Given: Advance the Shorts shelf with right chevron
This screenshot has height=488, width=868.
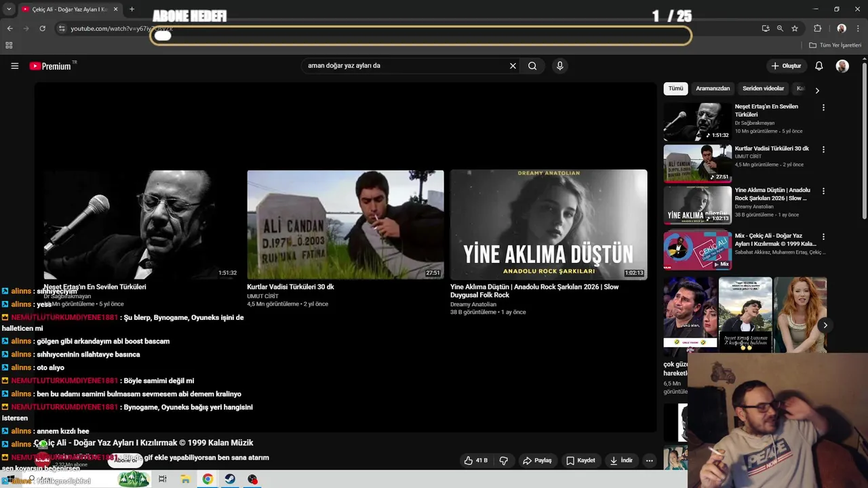Looking at the screenshot, I should tap(825, 325).
